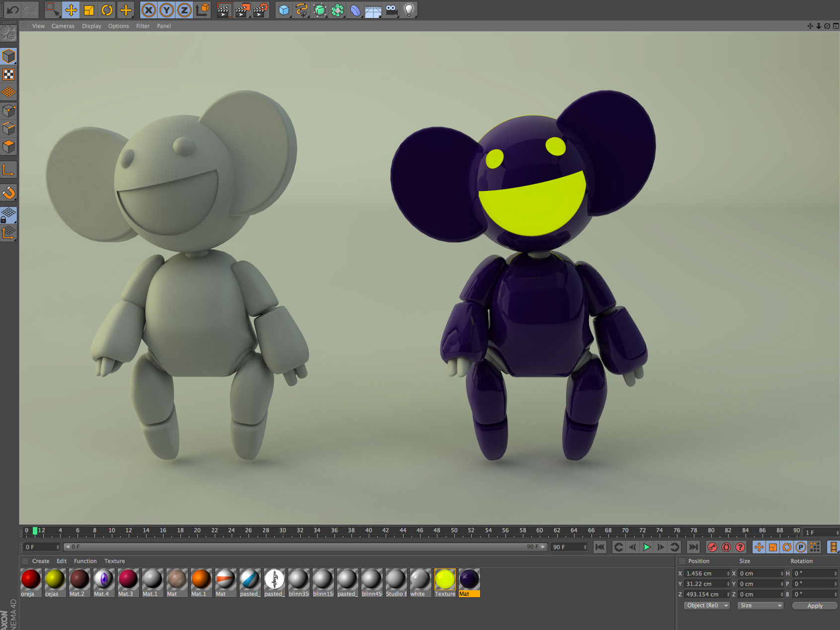The width and height of the screenshot is (840, 630).
Task: Toggle Parameter keyframe recording P button
Action: (801, 547)
